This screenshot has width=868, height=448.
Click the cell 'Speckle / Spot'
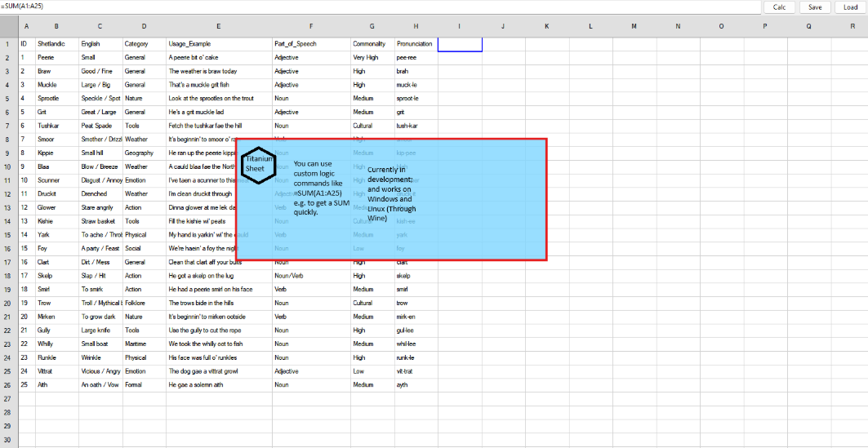(x=100, y=99)
